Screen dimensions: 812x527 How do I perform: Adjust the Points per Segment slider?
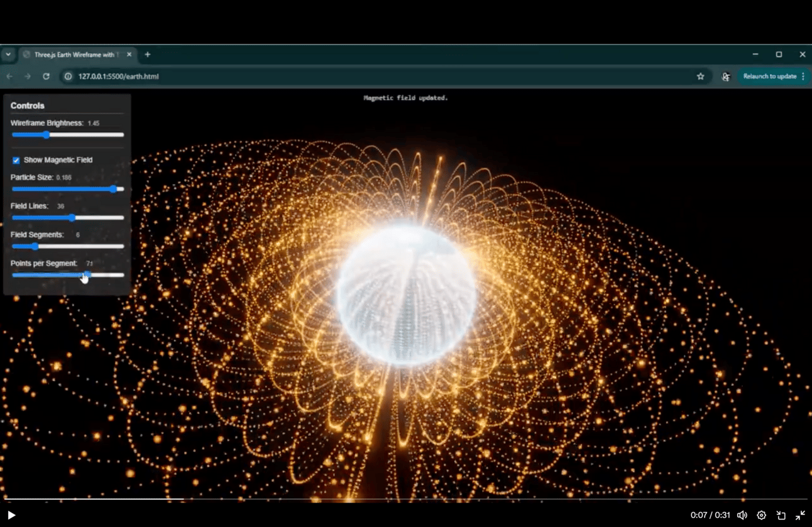click(x=68, y=275)
